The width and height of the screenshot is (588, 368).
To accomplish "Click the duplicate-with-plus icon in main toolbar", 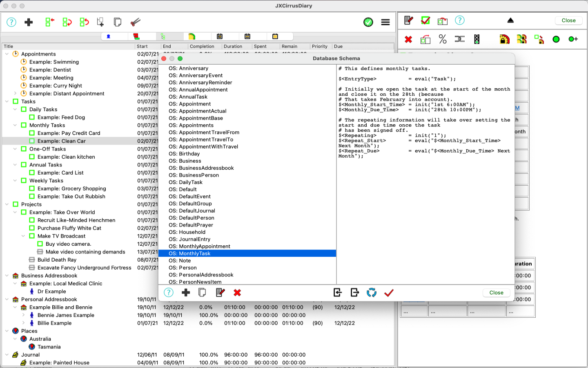I will (x=100, y=22).
